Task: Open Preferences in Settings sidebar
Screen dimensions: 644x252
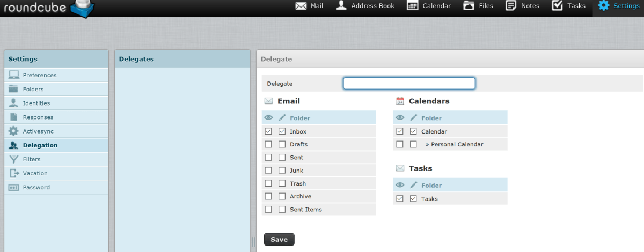Action: (40, 75)
